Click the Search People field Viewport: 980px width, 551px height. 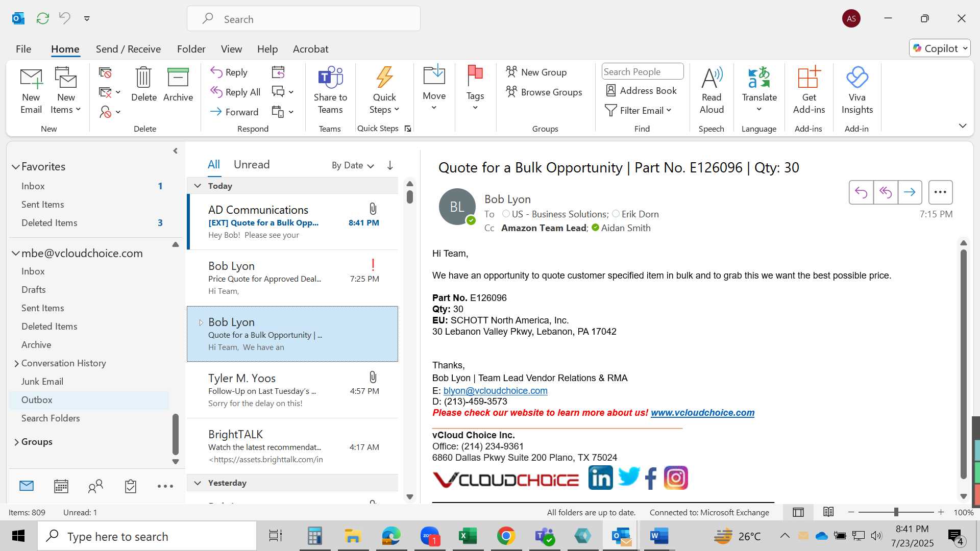tap(642, 71)
